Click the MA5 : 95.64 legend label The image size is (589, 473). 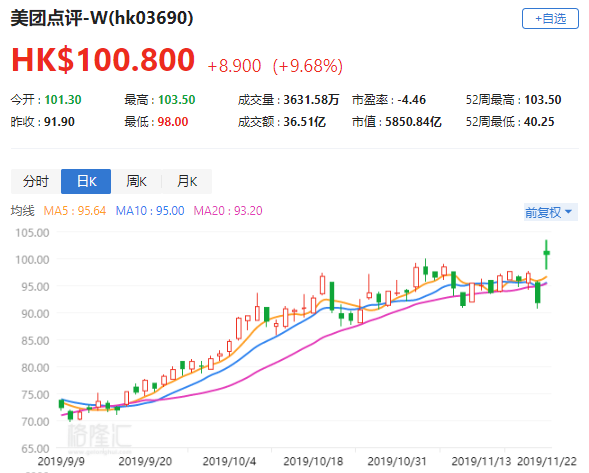(75, 210)
